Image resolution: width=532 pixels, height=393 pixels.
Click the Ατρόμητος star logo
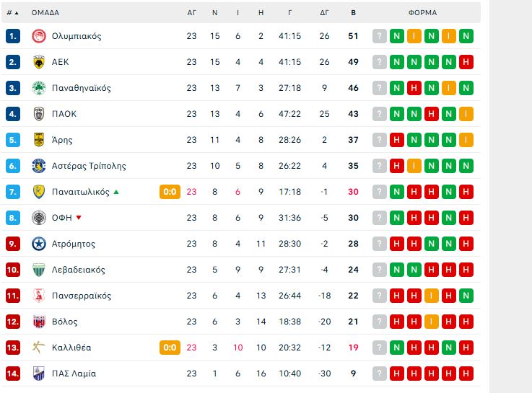[39, 244]
